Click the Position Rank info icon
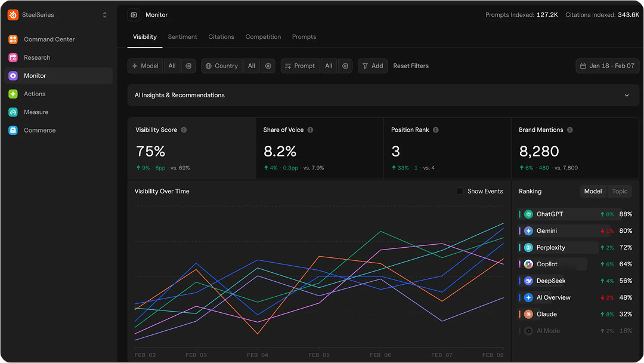The image size is (644, 363). tap(436, 130)
